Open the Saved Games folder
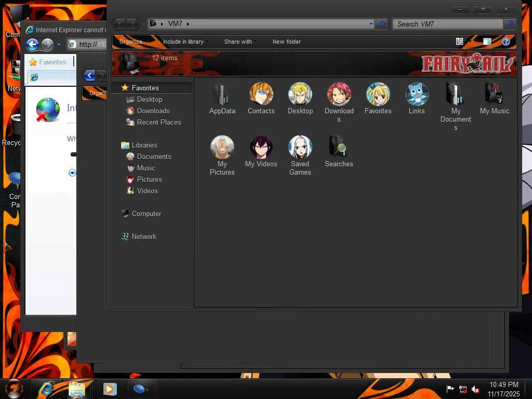This screenshot has width=532, height=399. click(x=300, y=155)
